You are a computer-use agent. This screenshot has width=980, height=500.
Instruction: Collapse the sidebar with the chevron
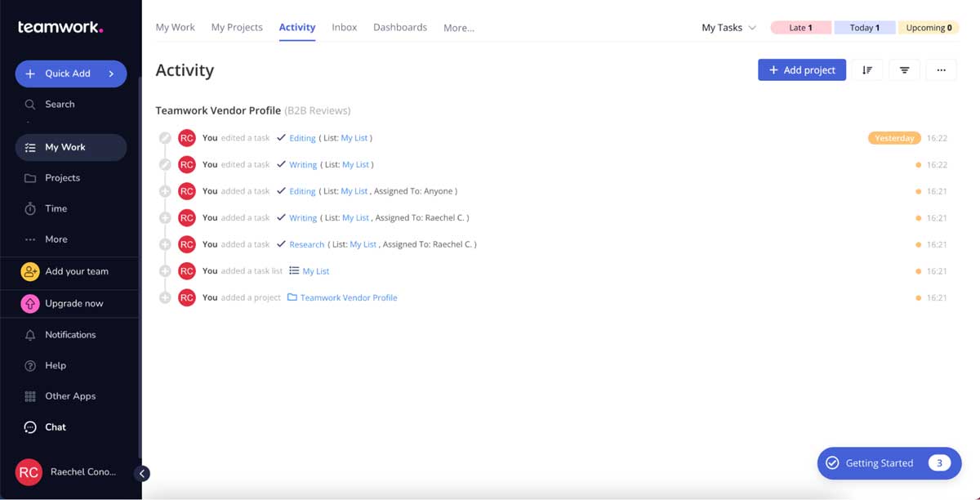point(142,473)
